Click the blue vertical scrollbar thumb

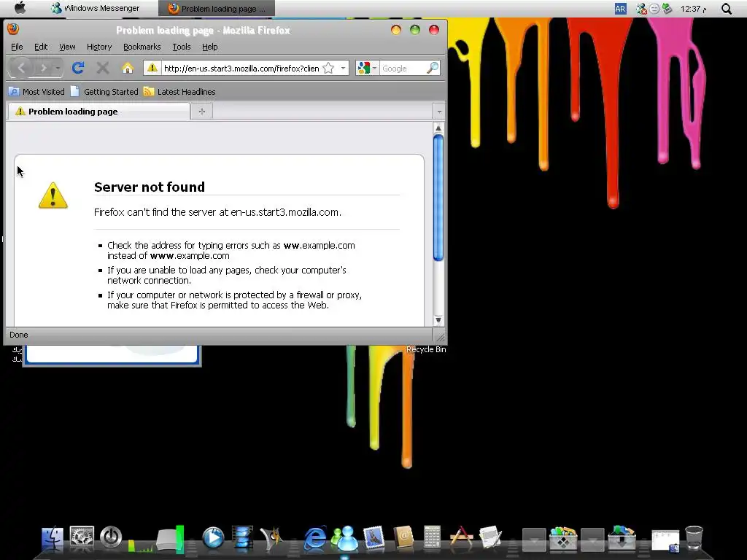pos(438,198)
